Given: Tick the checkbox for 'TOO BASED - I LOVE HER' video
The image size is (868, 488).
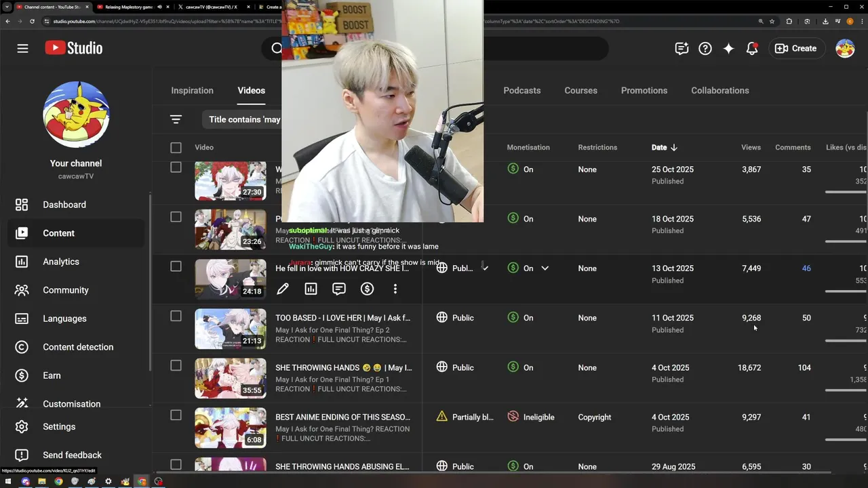Looking at the screenshot, I should (176, 316).
